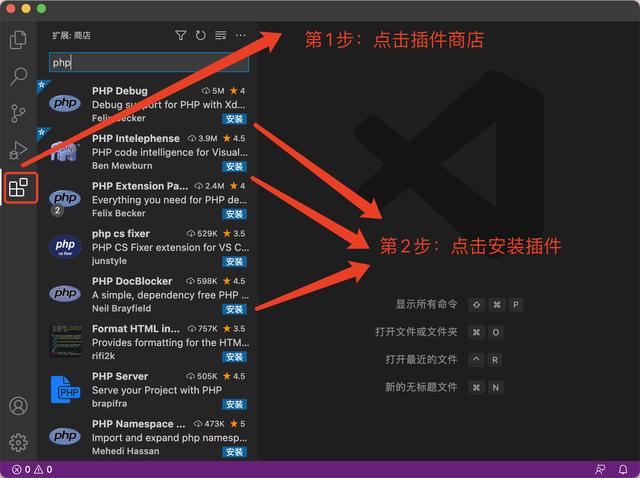640x478 pixels.
Task: Open the extensions view more-actions menu
Action: click(x=240, y=36)
